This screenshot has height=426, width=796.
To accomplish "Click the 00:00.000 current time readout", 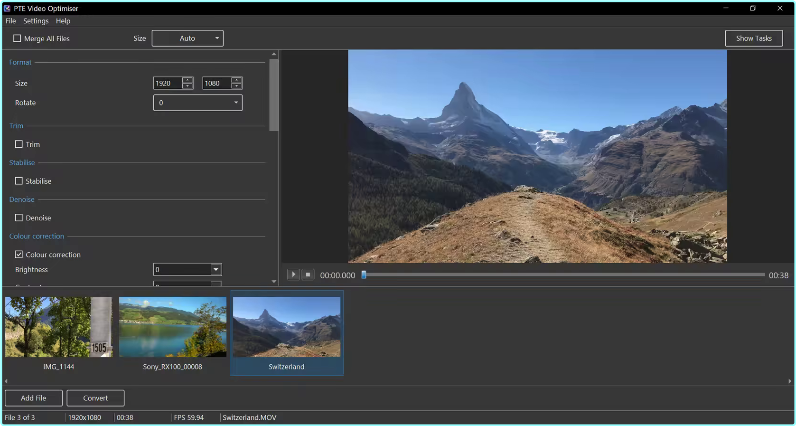I will click(x=338, y=275).
